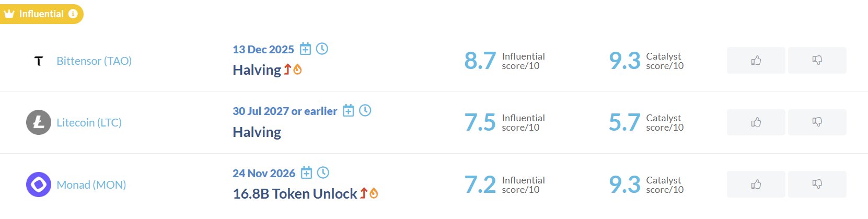868x219 pixels.
Task: Open the Litecoin (LTC) coin link
Action: coord(89,123)
